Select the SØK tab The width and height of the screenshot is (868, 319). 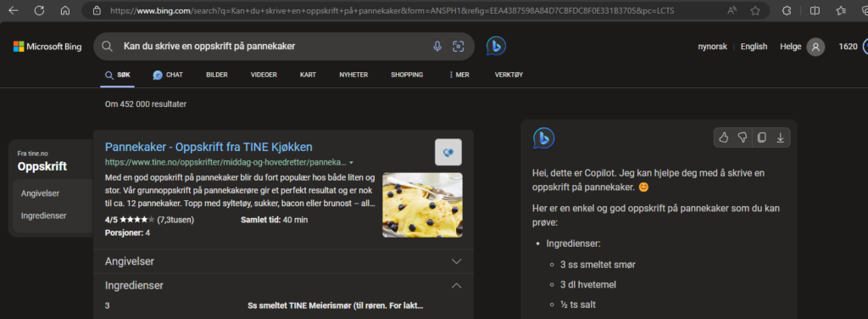pyautogui.click(x=118, y=75)
